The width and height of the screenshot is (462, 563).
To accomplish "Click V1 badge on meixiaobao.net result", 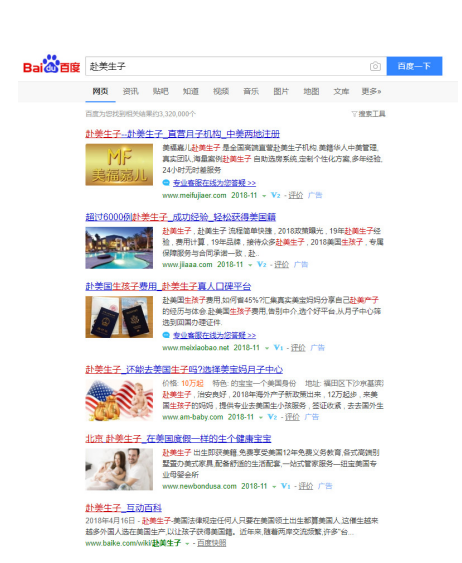I will point(278,348).
